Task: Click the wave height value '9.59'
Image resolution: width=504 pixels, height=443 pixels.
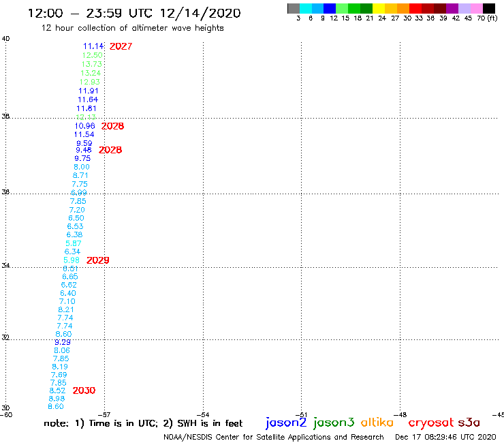Action: coord(84,143)
